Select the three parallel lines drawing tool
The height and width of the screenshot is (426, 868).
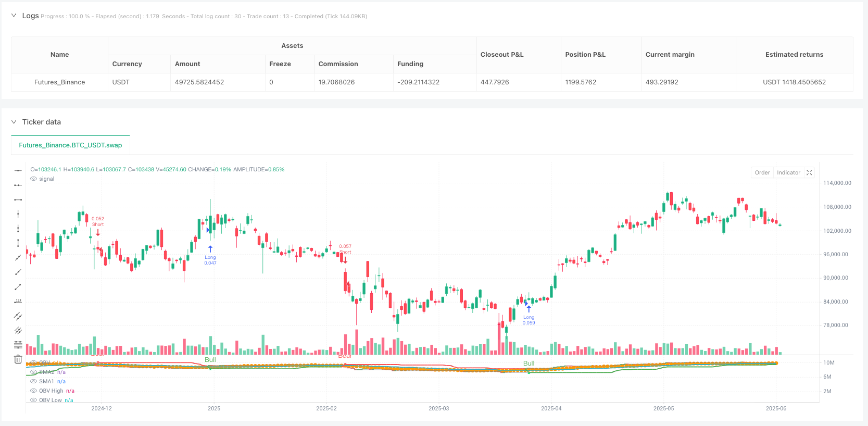coord(18,330)
